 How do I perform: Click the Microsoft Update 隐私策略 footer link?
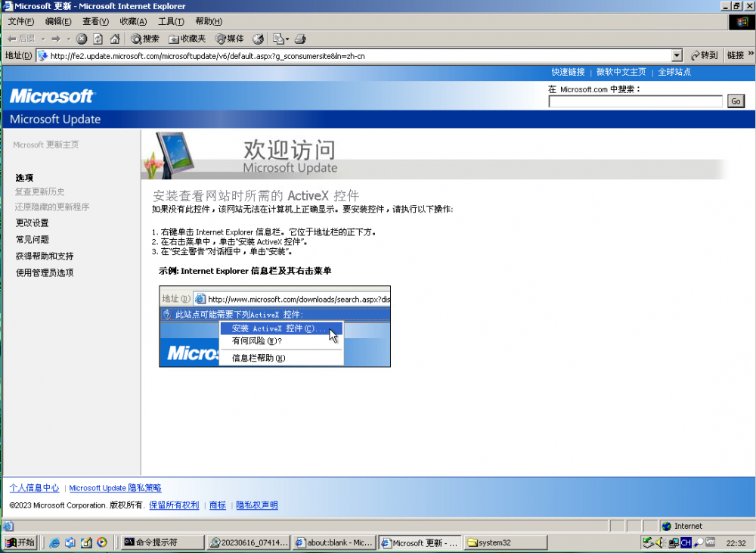(115, 488)
